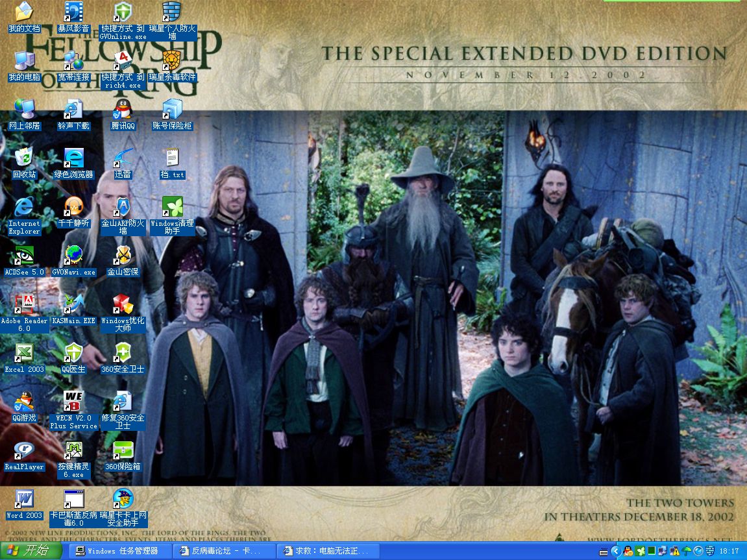Click the 18:17 system clock
This screenshot has height=560, width=747.
tap(729, 552)
